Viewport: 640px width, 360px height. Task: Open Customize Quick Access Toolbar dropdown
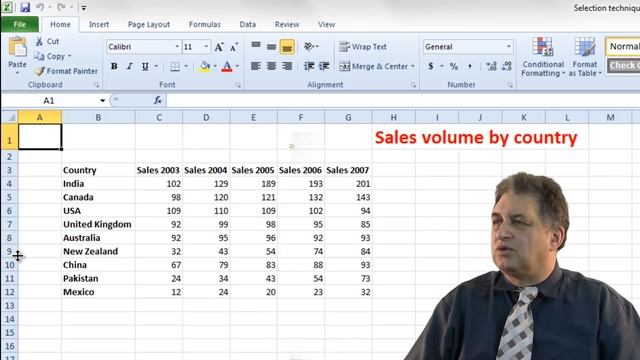pyautogui.click(x=84, y=7)
